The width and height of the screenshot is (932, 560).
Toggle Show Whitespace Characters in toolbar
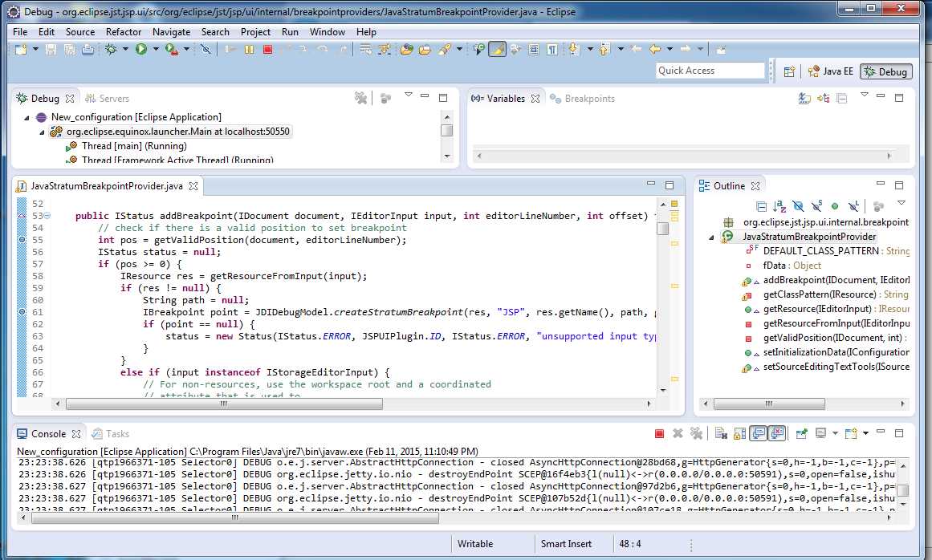pos(552,50)
